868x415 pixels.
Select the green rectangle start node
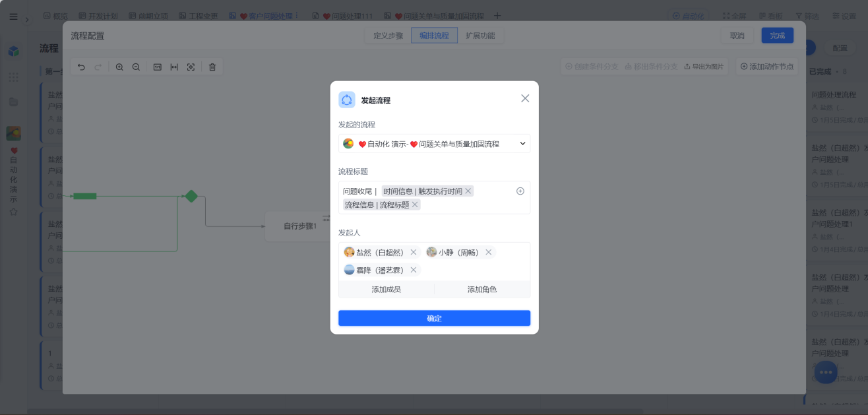click(x=85, y=196)
